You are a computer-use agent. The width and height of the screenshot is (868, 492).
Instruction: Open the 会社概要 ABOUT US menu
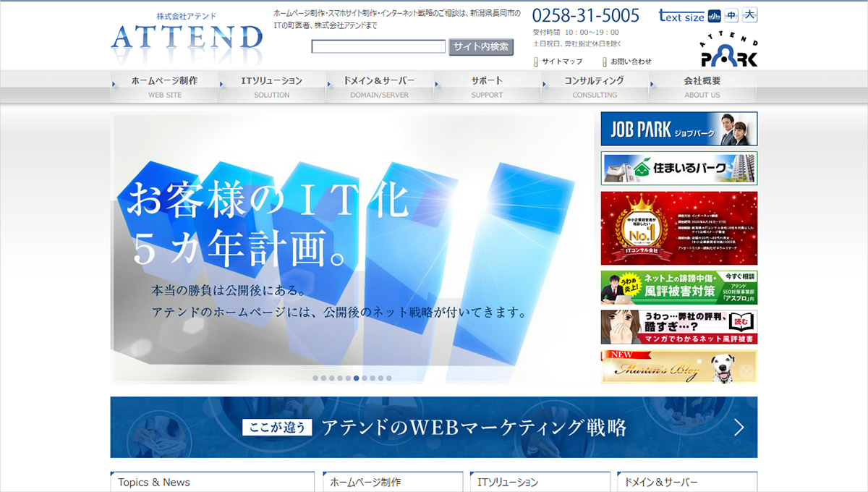[x=702, y=87]
